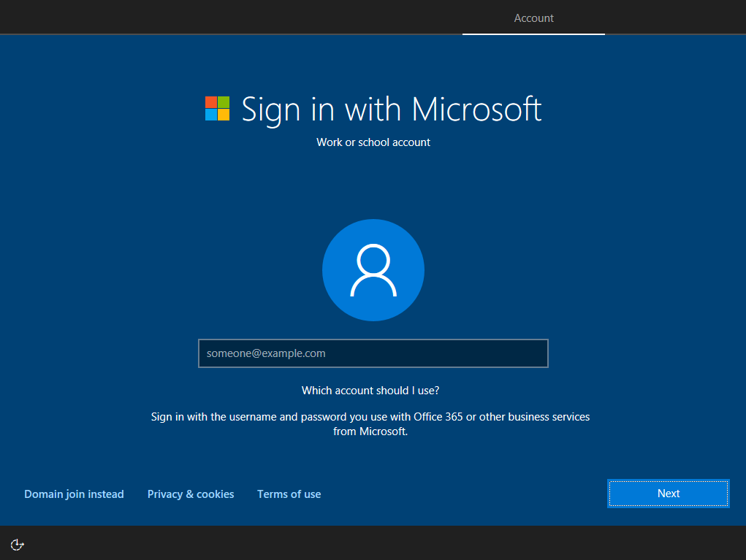Screen dimensions: 746x560
Task: Focus the someone@example.com email field
Action: [373, 353]
